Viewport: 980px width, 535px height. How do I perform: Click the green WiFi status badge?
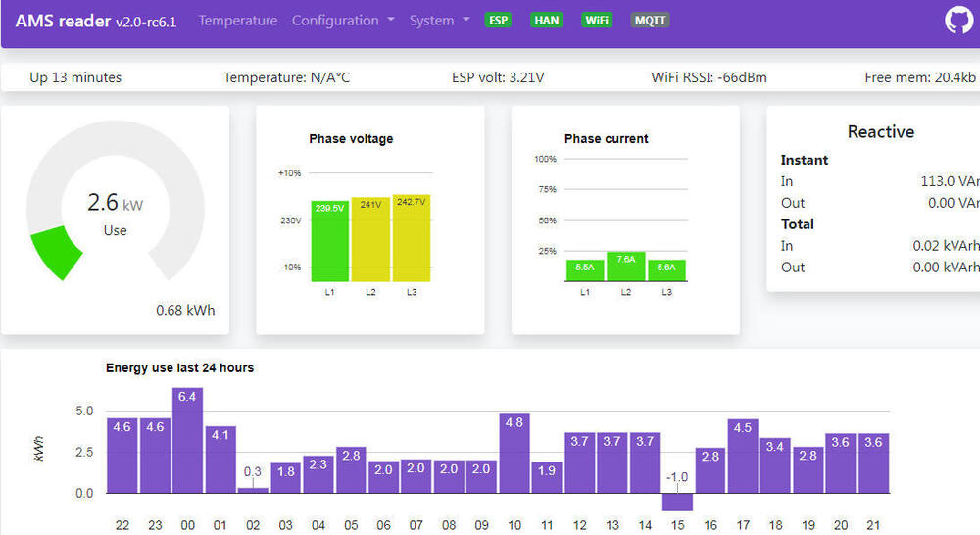[596, 20]
